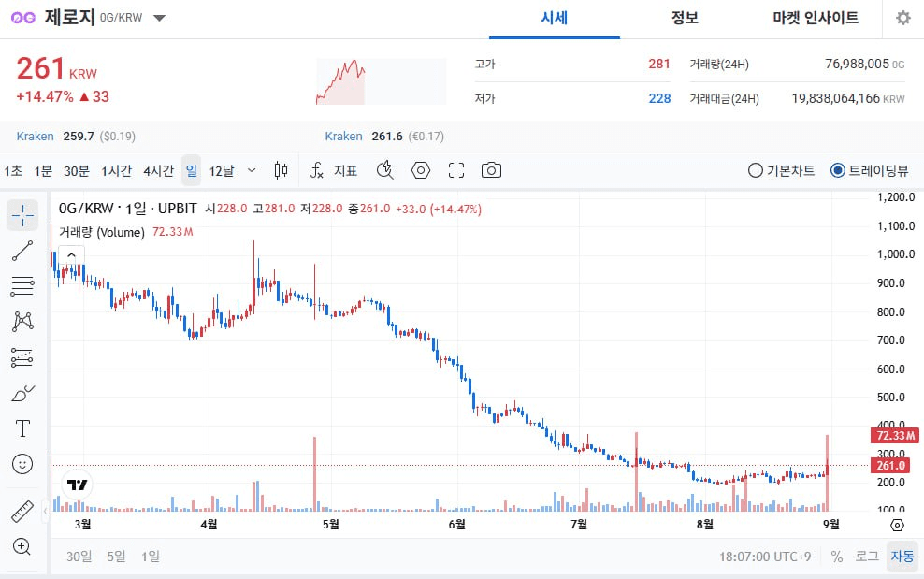The width and height of the screenshot is (924, 579).
Task: Click the 지표 indicators label
Action: point(346,171)
